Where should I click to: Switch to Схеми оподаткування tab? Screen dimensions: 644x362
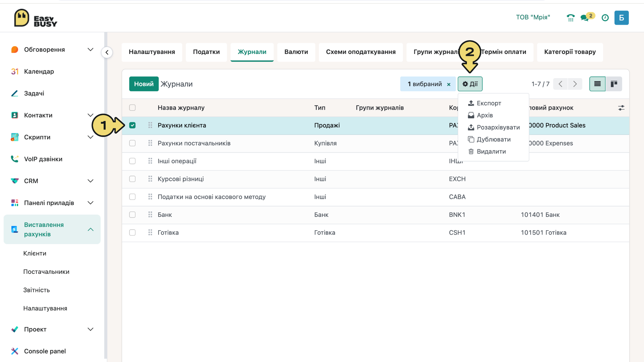(361, 52)
